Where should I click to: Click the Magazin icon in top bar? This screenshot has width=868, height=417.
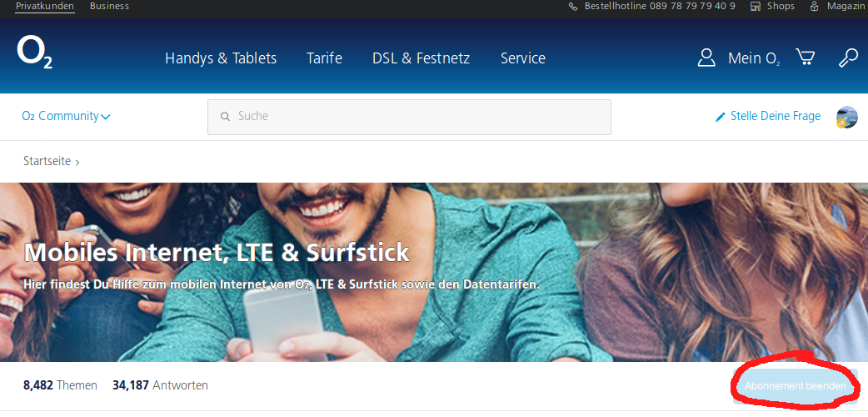point(815,6)
